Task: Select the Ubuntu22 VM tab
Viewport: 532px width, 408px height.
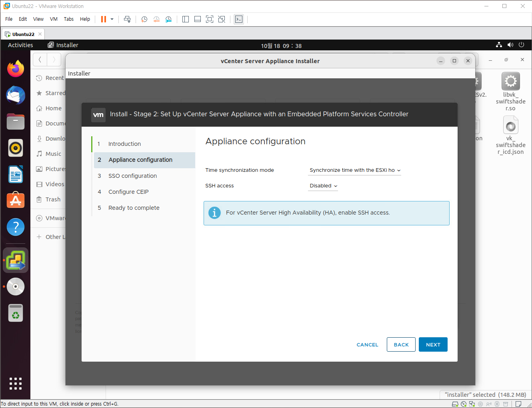Action: [x=23, y=34]
